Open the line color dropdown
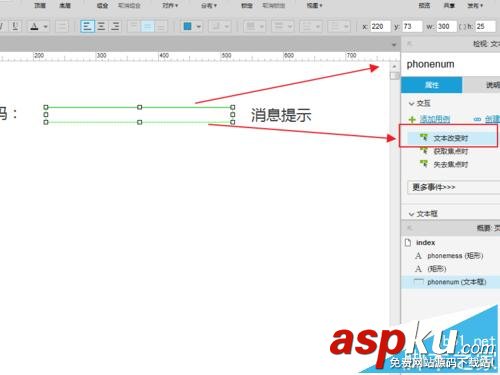The image size is (500, 375). click(x=254, y=26)
